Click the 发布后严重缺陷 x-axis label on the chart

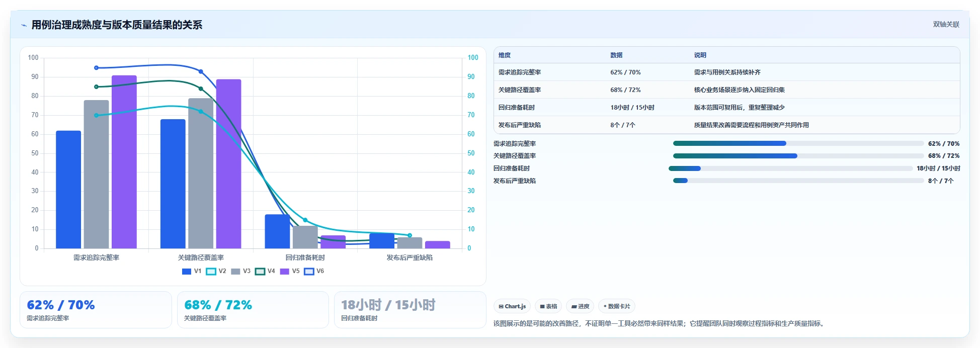tap(410, 257)
